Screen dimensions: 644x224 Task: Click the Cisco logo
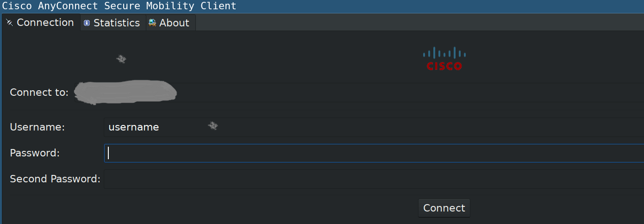444,59
